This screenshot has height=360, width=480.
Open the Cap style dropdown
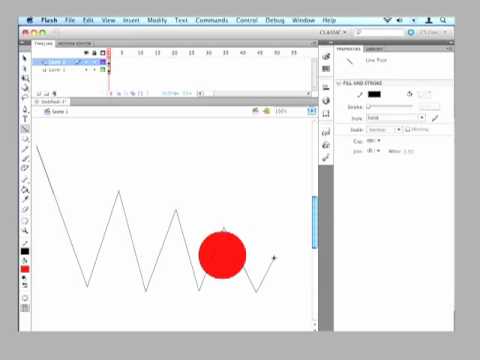[x=373, y=141]
